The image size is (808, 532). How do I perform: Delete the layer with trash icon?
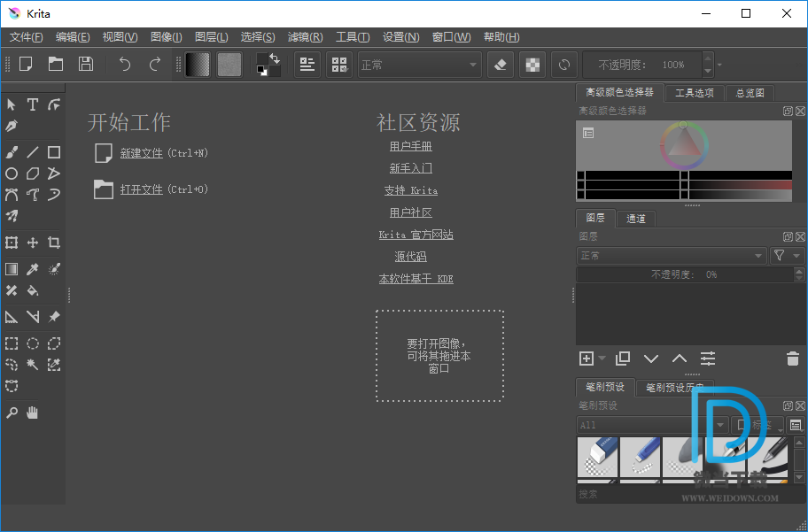[793, 359]
